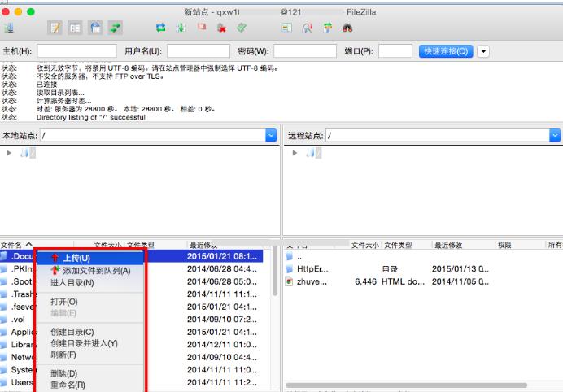Toggle processing of the transfer queue

181,28
